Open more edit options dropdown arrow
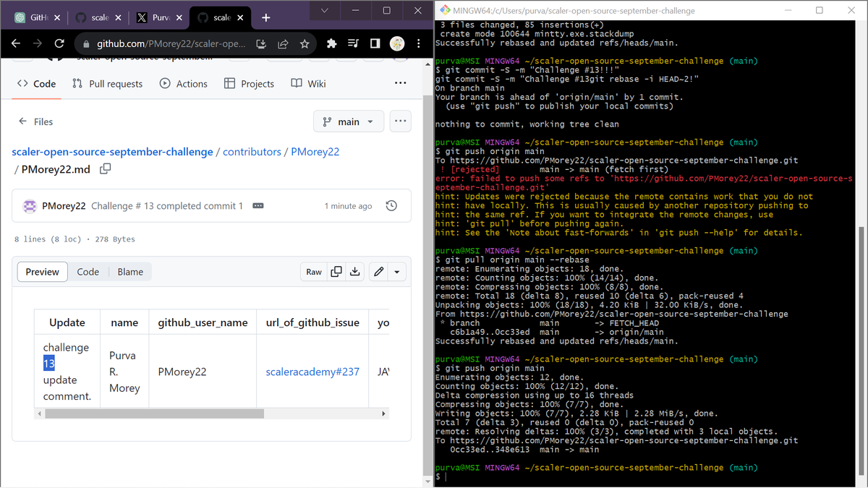 click(397, 272)
